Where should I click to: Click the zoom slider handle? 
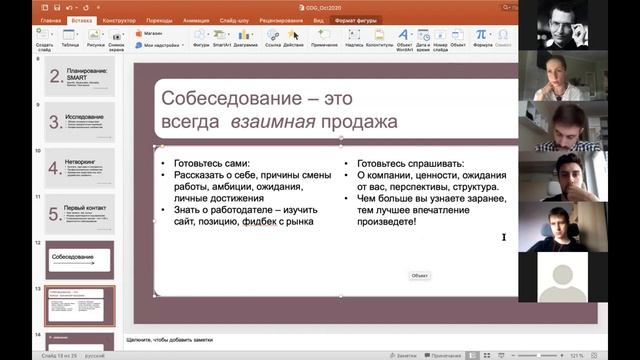pyautogui.click(x=538, y=356)
